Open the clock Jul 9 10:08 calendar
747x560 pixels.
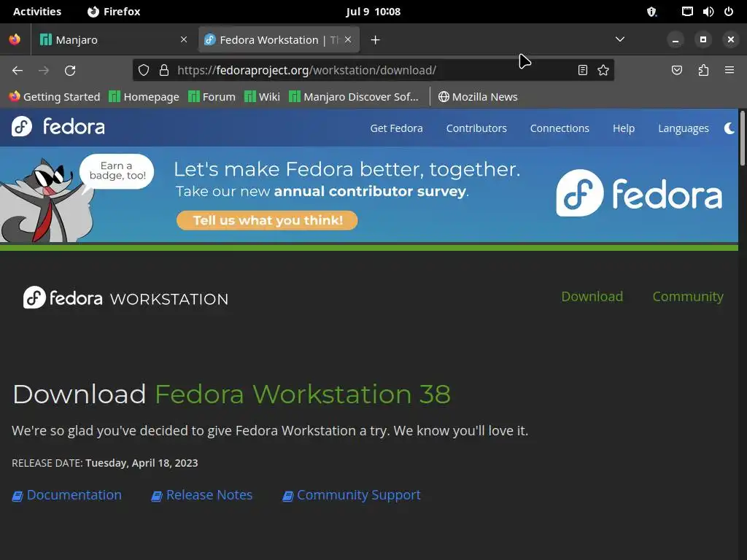click(373, 12)
